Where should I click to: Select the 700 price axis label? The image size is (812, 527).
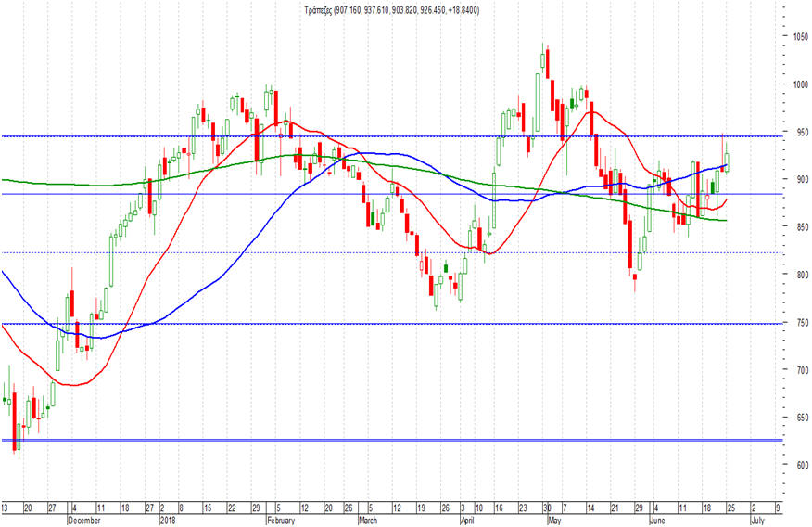(x=800, y=370)
